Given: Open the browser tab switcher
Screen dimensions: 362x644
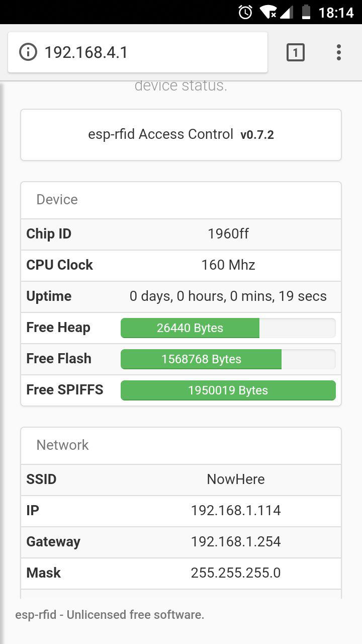Looking at the screenshot, I should coord(296,52).
